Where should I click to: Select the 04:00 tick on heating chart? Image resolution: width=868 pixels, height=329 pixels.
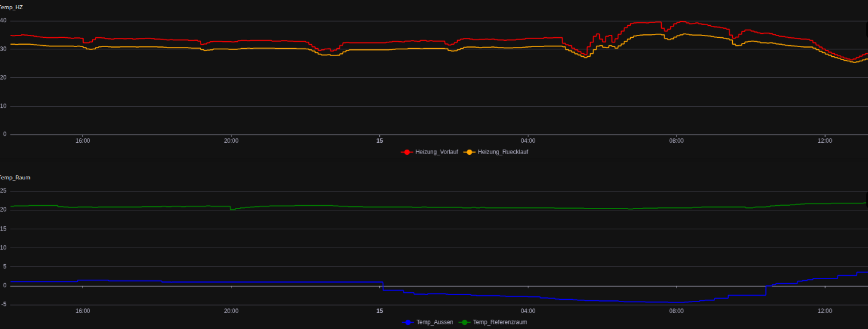click(x=528, y=140)
